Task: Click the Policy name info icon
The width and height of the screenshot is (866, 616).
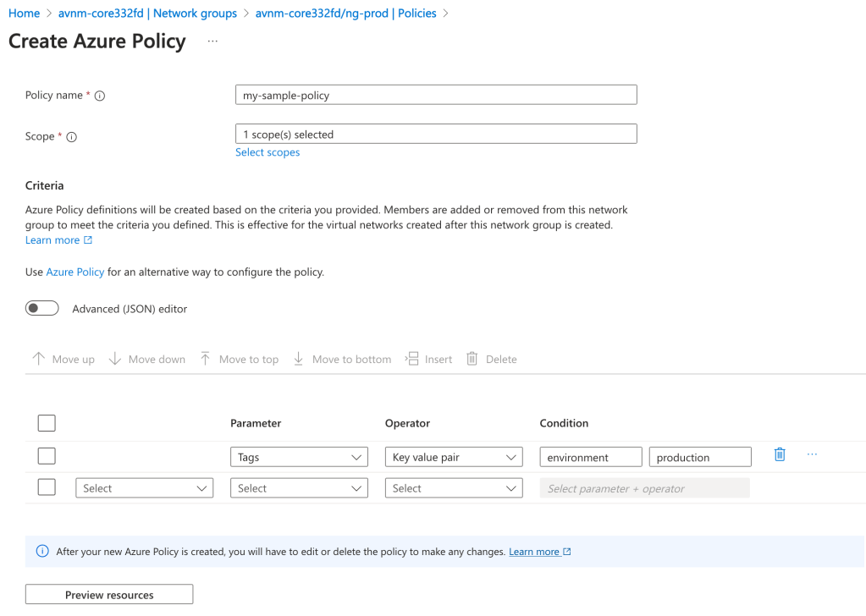Action: [100, 96]
